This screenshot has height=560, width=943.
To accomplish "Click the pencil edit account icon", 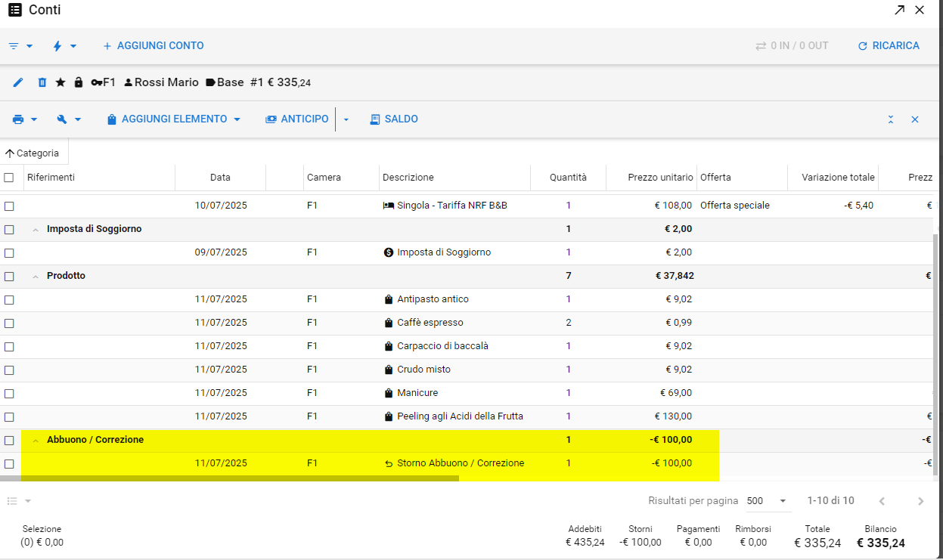I will click(x=18, y=82).
